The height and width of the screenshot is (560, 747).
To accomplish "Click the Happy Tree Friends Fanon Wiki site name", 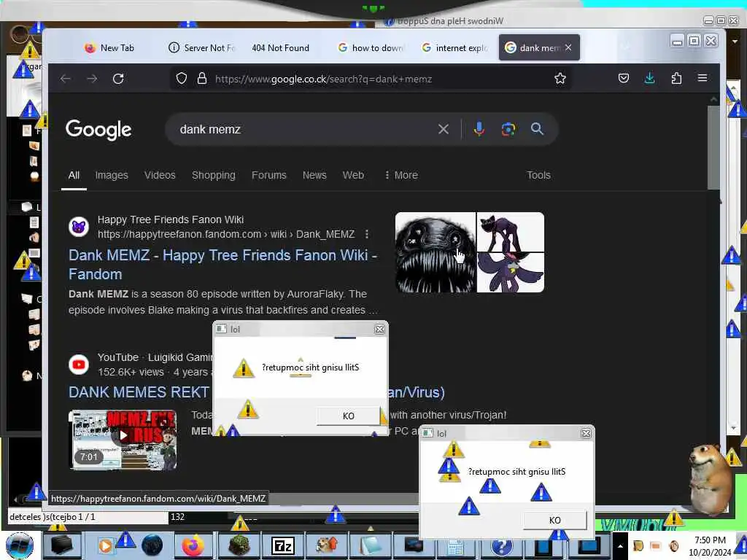I will (171, 219).
